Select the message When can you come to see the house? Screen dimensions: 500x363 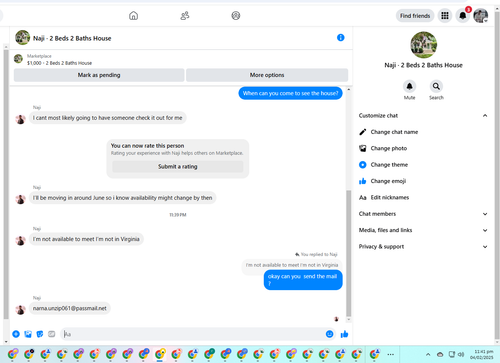[x=290, y=93]
